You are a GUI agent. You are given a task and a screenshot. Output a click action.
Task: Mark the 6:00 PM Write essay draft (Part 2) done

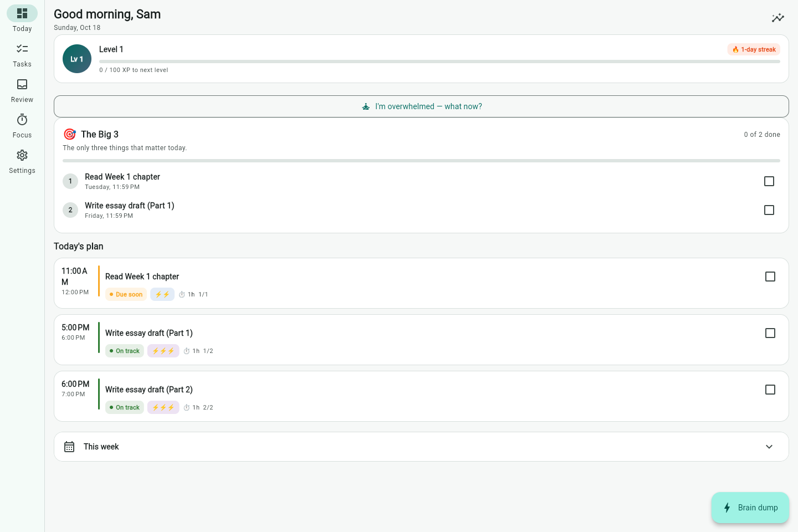click(x=770, y=390)
